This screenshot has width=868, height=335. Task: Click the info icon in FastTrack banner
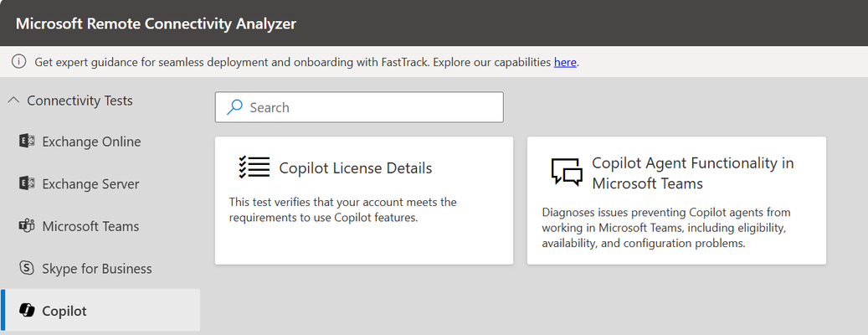(x=18, y=61)
